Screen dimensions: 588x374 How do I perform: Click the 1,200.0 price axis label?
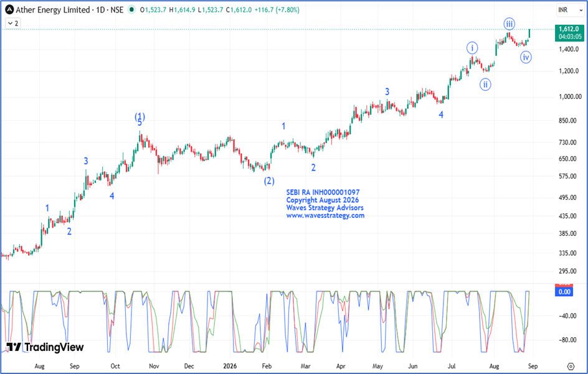[569, 71]
